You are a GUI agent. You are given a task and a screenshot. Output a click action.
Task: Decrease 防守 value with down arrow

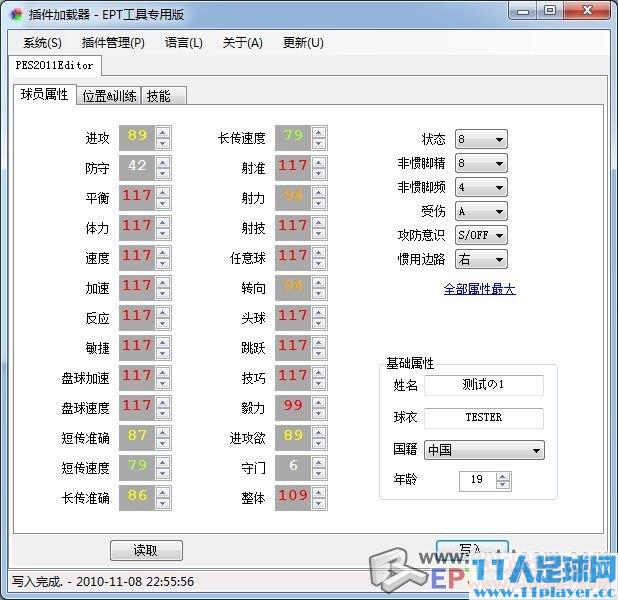pyautogui.click(x=163, y=173)
